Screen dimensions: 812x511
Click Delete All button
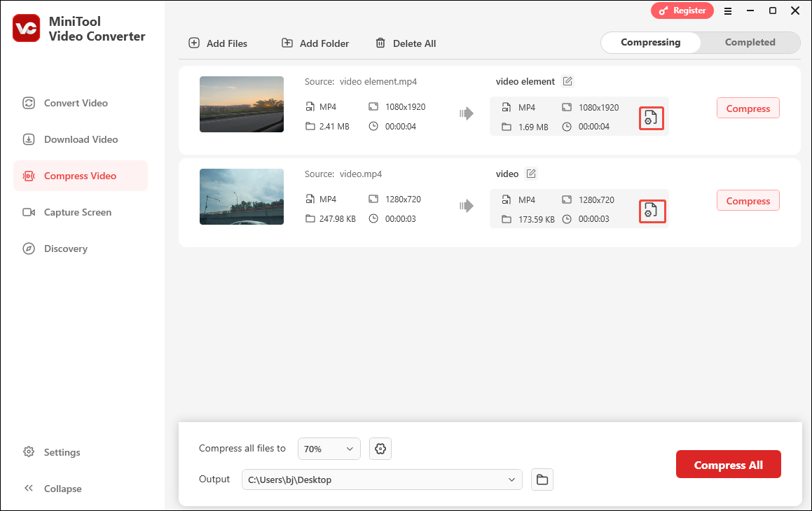(406, 43)
